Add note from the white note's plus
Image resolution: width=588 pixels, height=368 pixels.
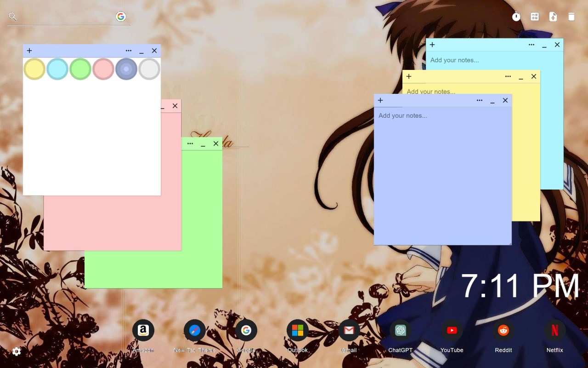[29, 51]
